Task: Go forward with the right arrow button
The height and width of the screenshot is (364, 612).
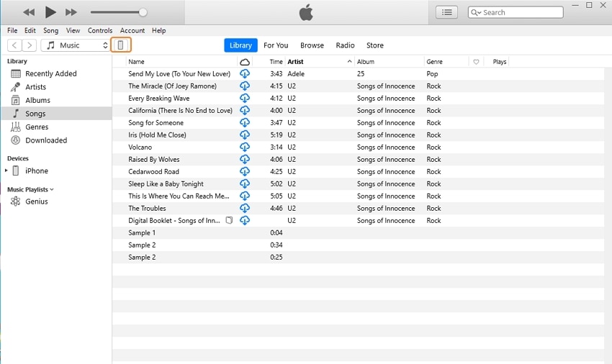Action: click(x=30, y=45)
